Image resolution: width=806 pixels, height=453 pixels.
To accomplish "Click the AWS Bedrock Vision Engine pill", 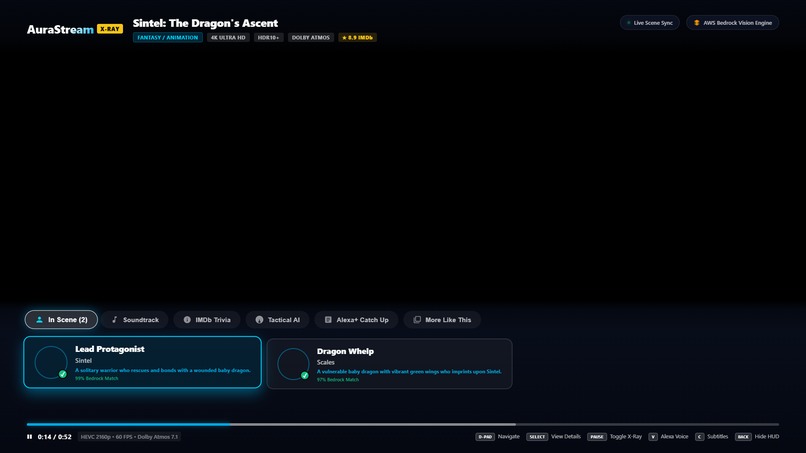I will 732,23.
